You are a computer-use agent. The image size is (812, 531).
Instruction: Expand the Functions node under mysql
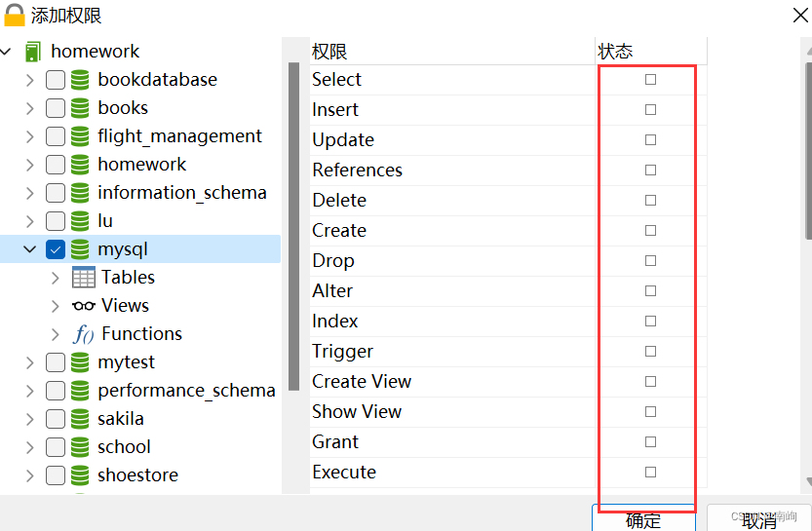[56, 334]
